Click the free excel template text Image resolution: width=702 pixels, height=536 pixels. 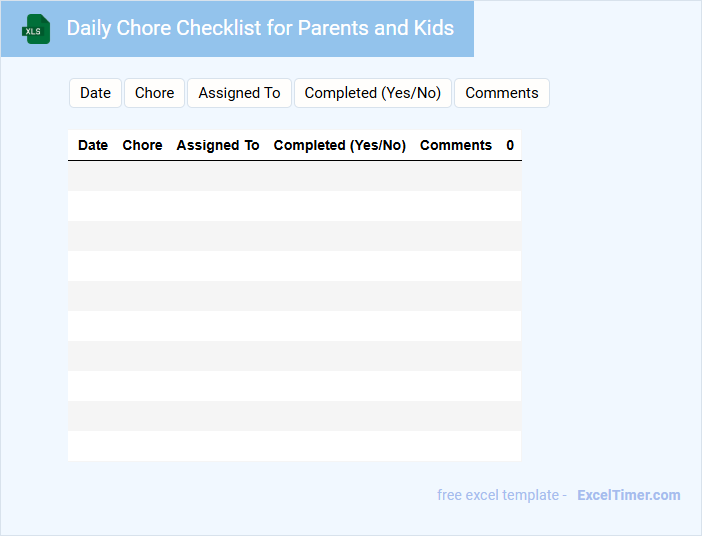pos(502,495)
